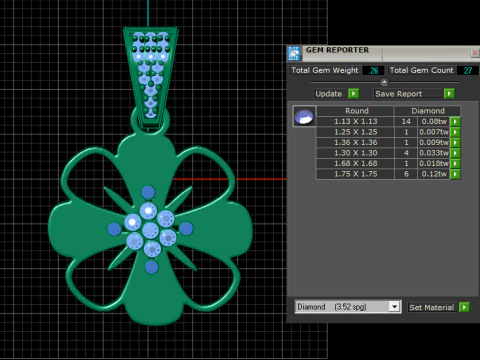Screen dimensions: 480x360
Task: Click the green arrow for 1.30 X 1.30 row
Action: pyautogui.click(x=455, y=153)
